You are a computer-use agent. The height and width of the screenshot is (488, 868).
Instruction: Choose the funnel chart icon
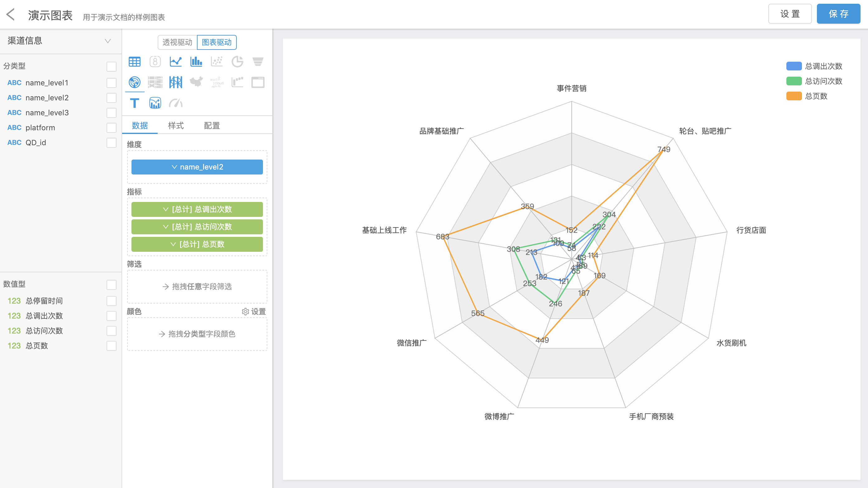258,62
